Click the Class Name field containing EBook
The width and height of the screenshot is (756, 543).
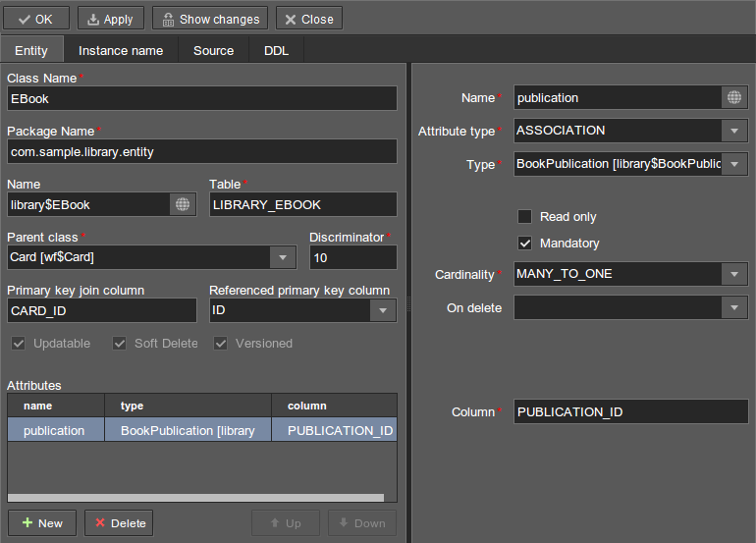pyautogui.click(x=202, y=98)
